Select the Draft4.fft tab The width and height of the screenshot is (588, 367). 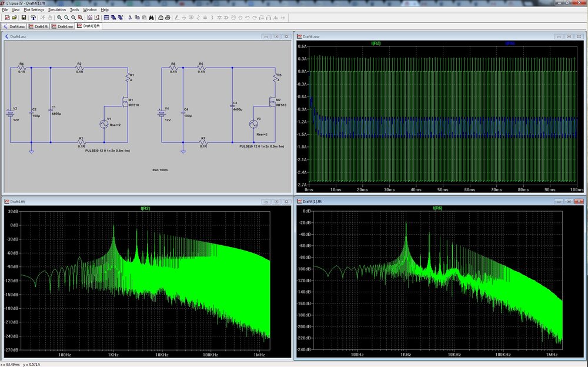[x=38, y=26]
